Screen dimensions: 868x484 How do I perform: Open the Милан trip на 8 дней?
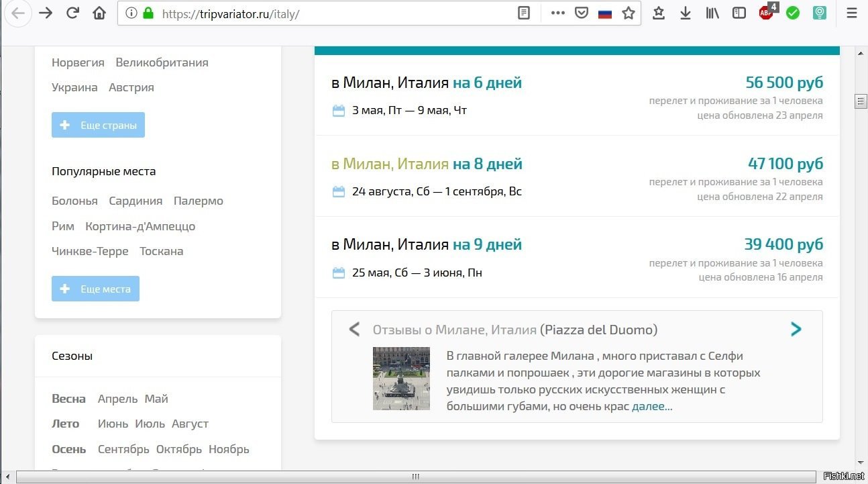coord(427,164)
